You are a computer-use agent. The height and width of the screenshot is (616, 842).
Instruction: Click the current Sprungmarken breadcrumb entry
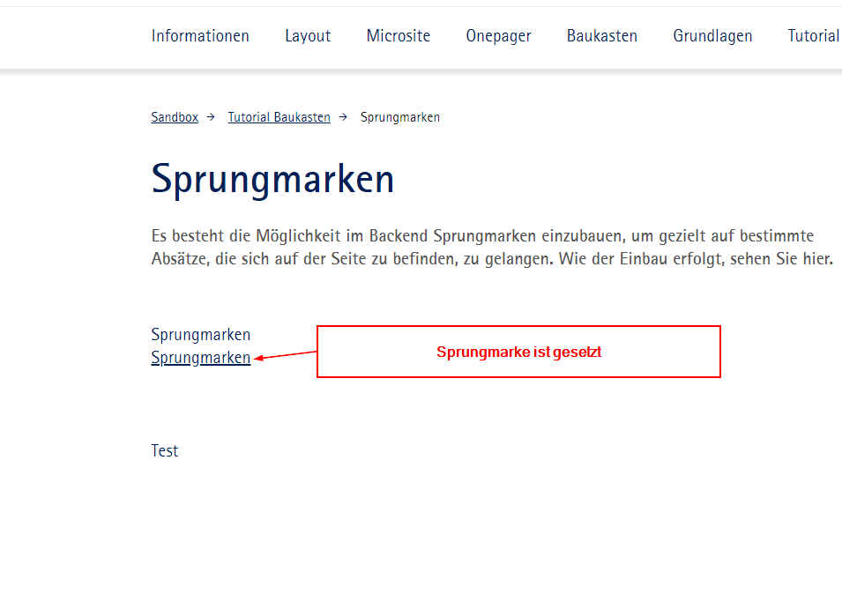click(x=400, y=117)
